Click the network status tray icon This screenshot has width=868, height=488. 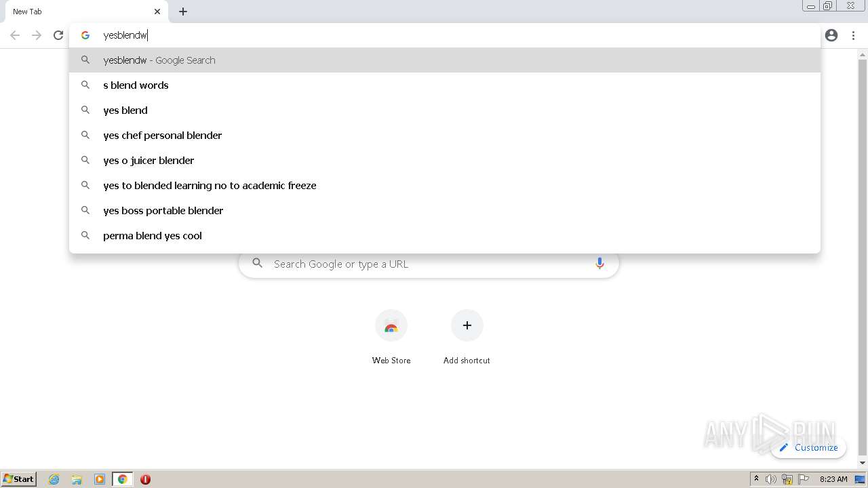[787, 479]
